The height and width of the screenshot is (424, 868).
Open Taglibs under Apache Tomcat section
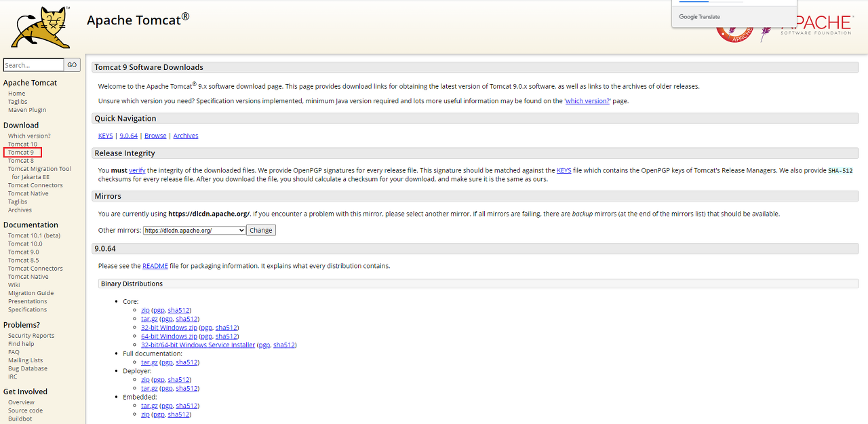pos(18,102)
